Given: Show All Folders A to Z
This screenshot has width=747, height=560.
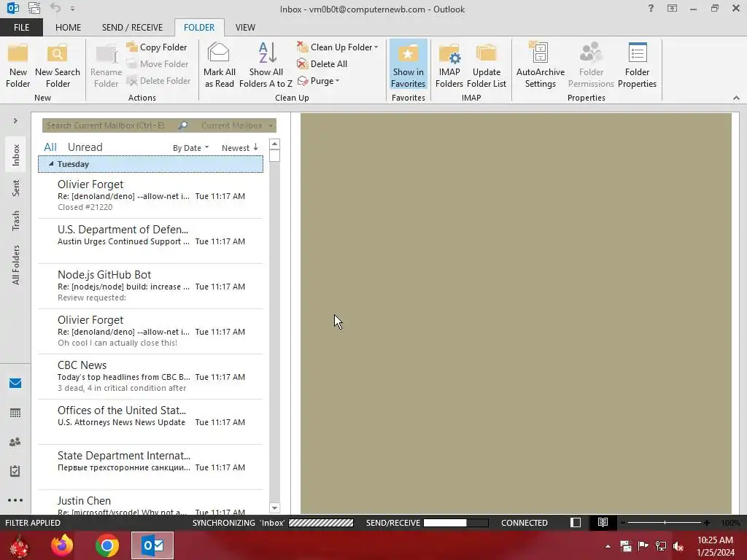Looking at the screenshot, I should [x=266, y=65].
